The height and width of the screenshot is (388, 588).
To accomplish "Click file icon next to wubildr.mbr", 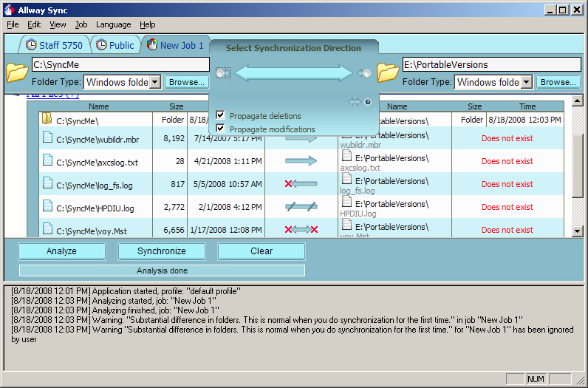I will pos(48,137).
